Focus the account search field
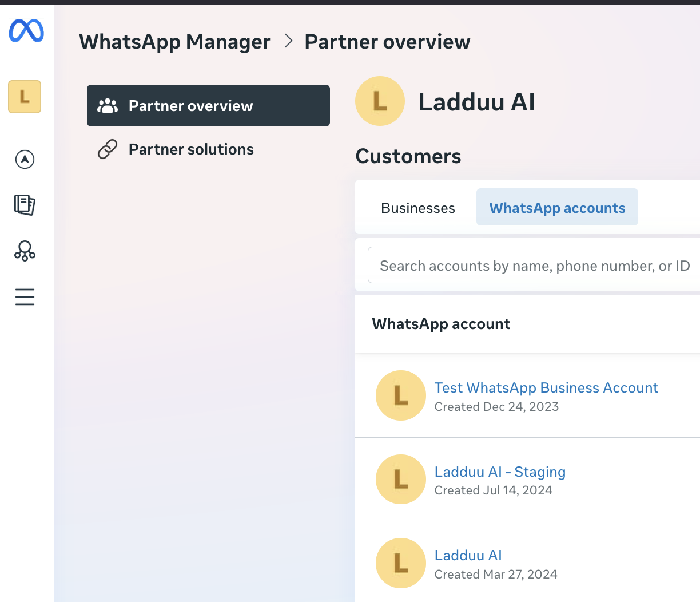The image size is (700, 602). (x=534, y=266)
